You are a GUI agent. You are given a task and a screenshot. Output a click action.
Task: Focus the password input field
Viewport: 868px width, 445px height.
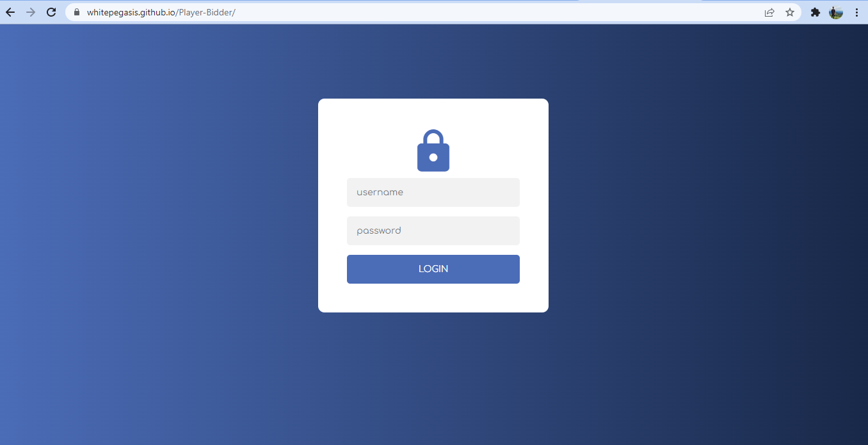click(x=433, y=231)
